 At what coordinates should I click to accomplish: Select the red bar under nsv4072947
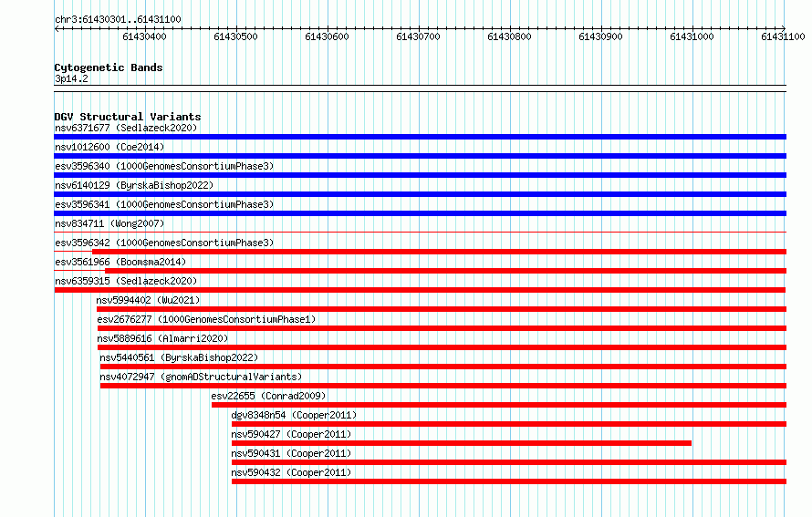point(443,386)
